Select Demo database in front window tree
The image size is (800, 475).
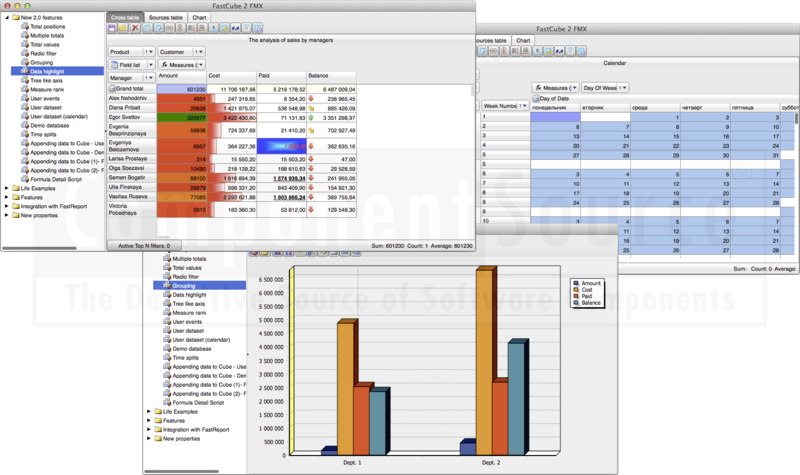coord(49,126)
